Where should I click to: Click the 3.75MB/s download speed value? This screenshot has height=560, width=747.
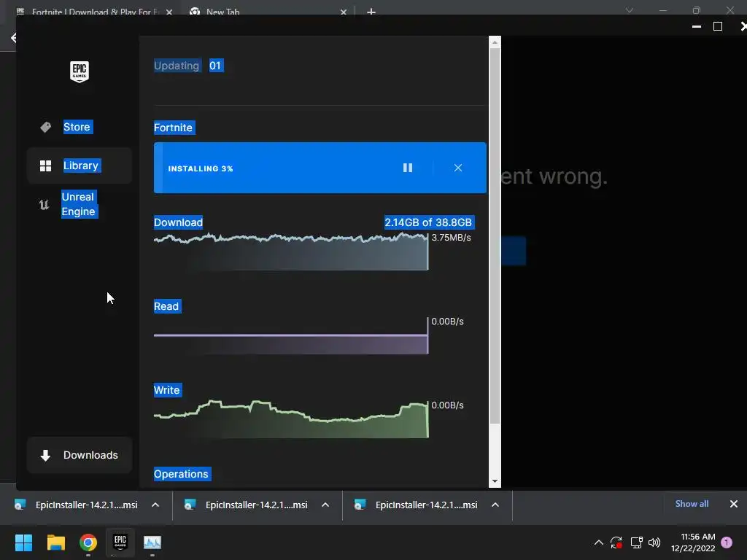coord(451,238)
